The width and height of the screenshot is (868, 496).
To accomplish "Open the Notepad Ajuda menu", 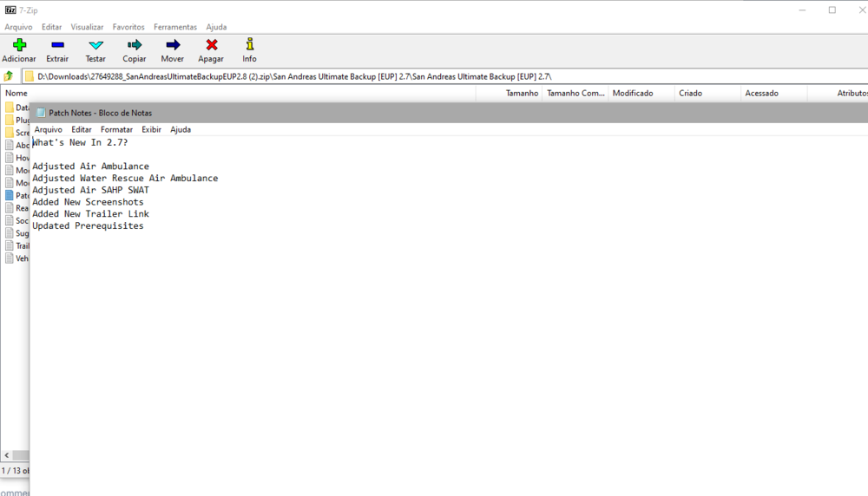I will tap(181, 129).
